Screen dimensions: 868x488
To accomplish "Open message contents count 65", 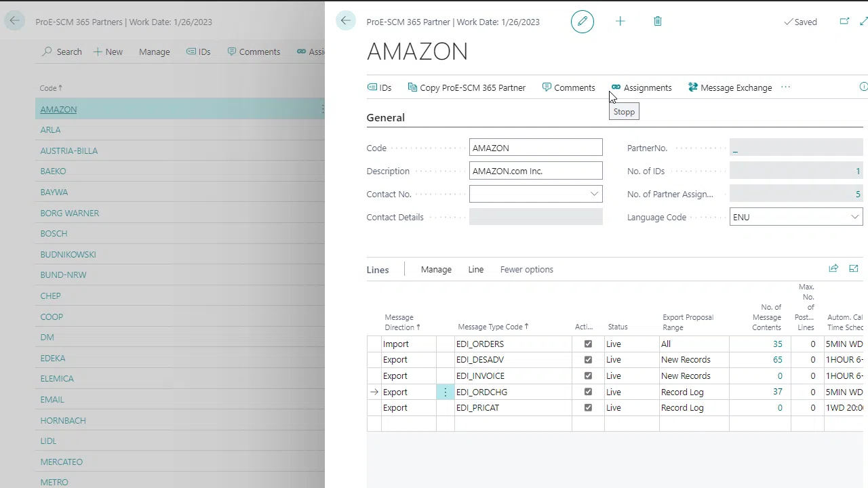I will tap(777, 360).
